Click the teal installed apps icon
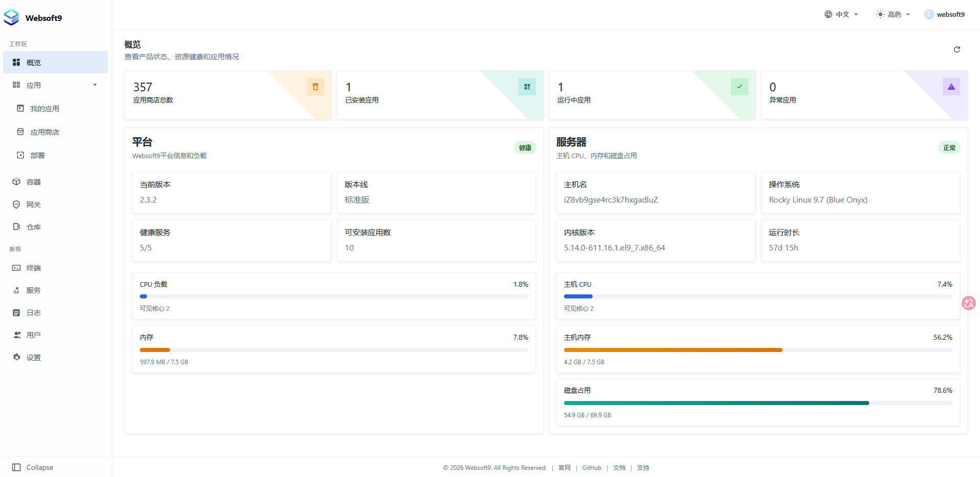Viewport: 980px width, 477px height. (527, 87)
